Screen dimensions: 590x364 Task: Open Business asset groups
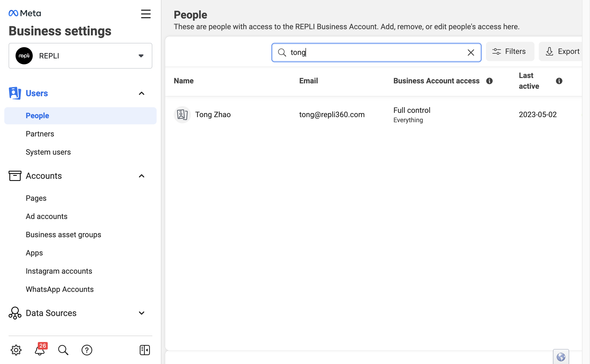[64, 235]
